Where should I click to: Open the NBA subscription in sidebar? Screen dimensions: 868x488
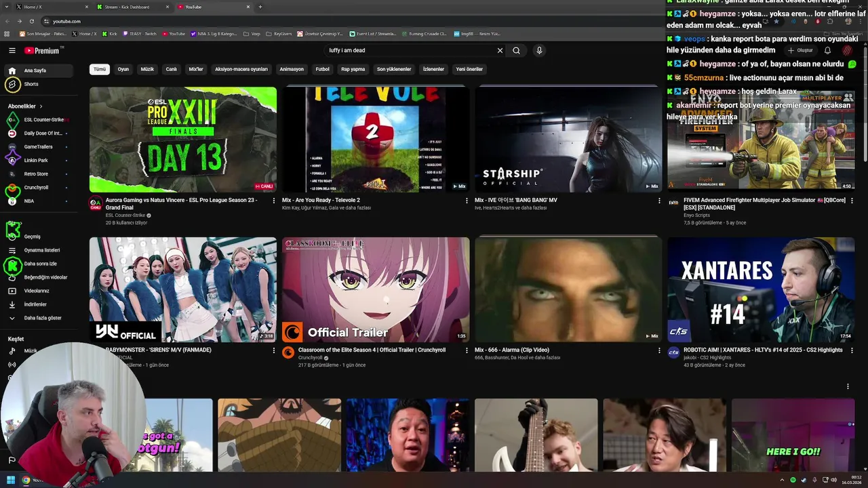[x=39, y=201]
